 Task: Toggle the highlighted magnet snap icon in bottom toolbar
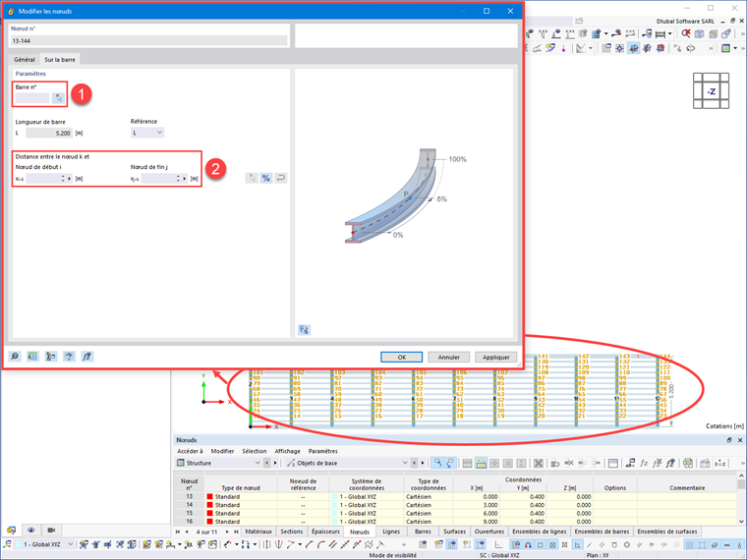(x=528, y=544)
